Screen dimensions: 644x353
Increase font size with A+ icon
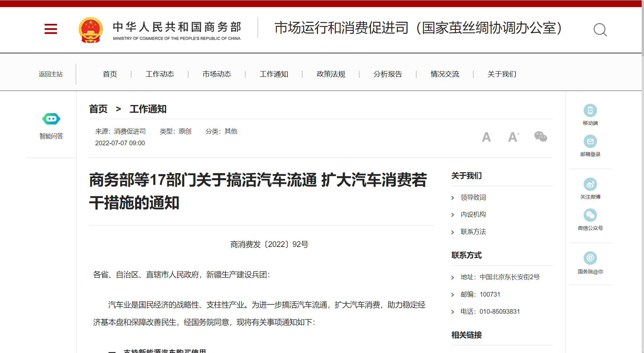(513, 137)
